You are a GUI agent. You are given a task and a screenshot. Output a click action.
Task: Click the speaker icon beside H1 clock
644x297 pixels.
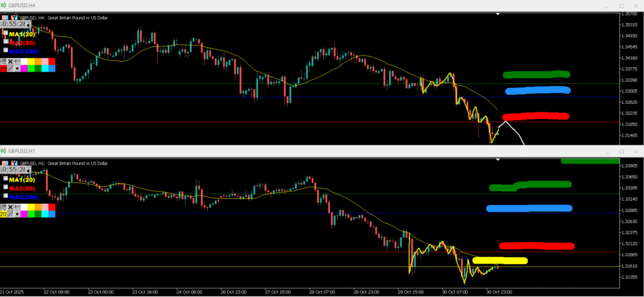(28, 171)
